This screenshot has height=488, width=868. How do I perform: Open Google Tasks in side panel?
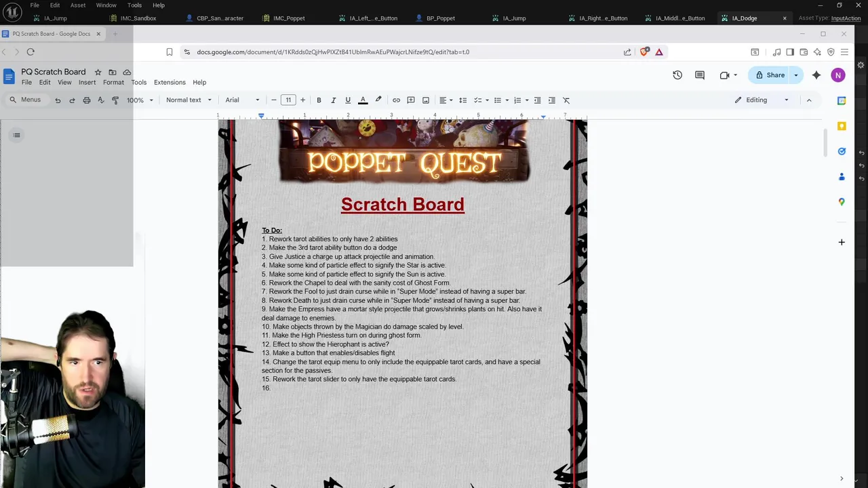click(x=842, y=151)
